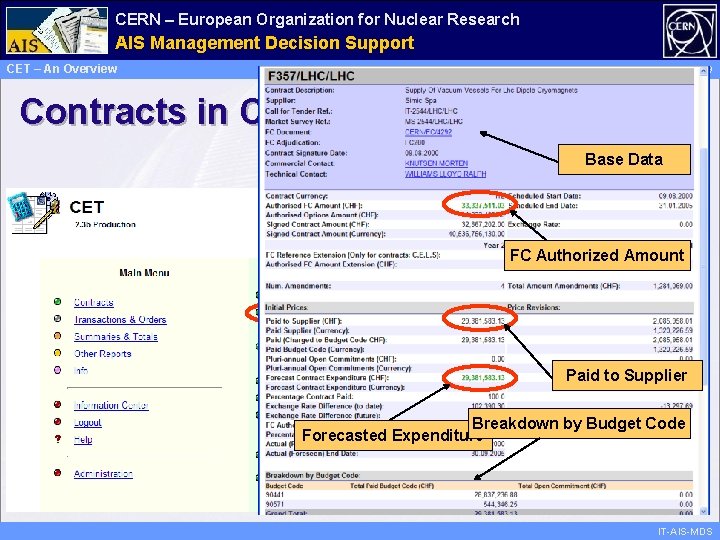
Task: Click the Forecast Contract Expenditure (CHF) value
Action: tap(483, 377)
